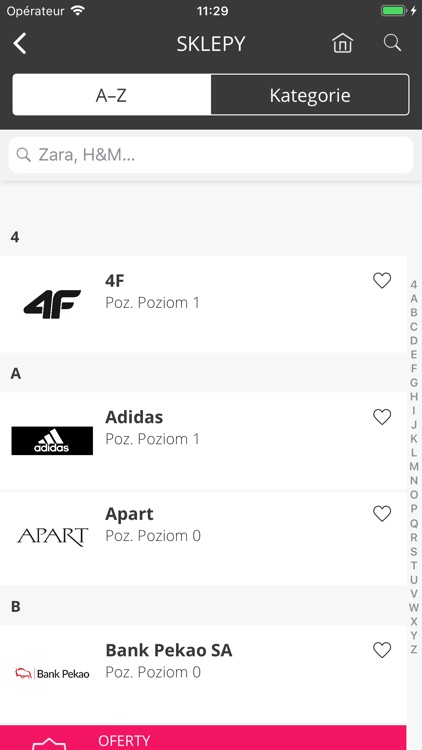Jump to letter S in index

click(x=414, y=551)
